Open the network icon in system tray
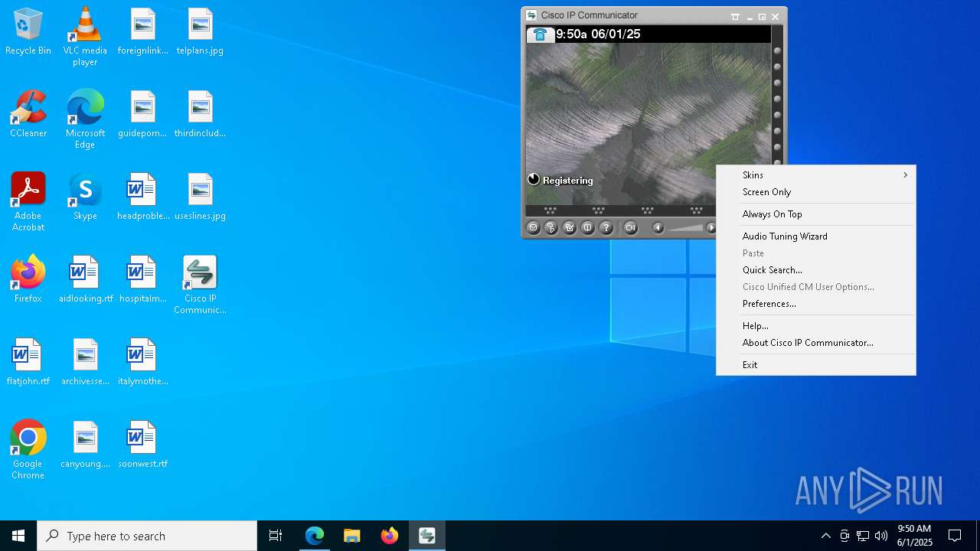The image size is (980, 551). point(863,536)
